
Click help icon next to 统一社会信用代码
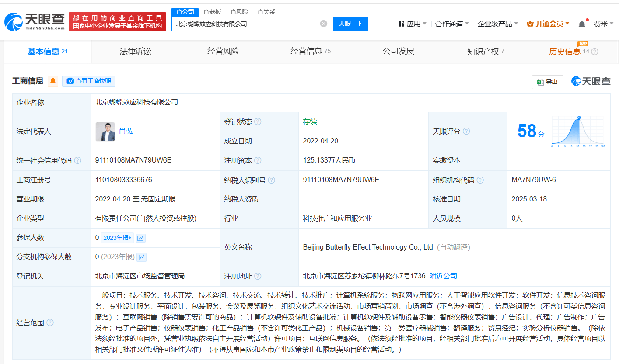78,160
